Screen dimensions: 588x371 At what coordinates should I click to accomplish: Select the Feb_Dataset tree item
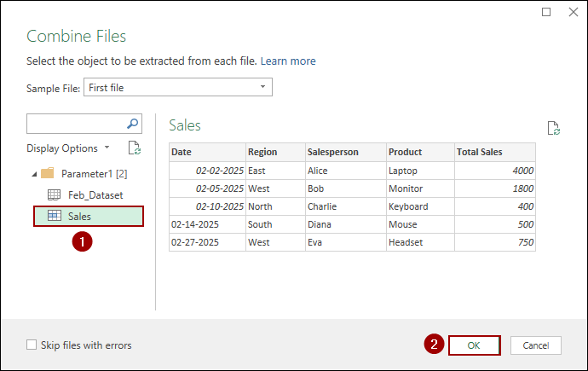click(95, 194)
